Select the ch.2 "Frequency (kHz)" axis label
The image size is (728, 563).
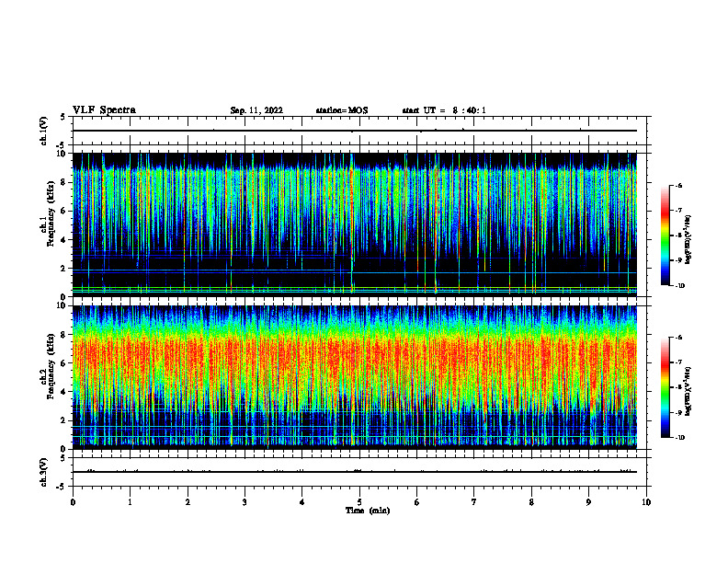pos(51,365)
